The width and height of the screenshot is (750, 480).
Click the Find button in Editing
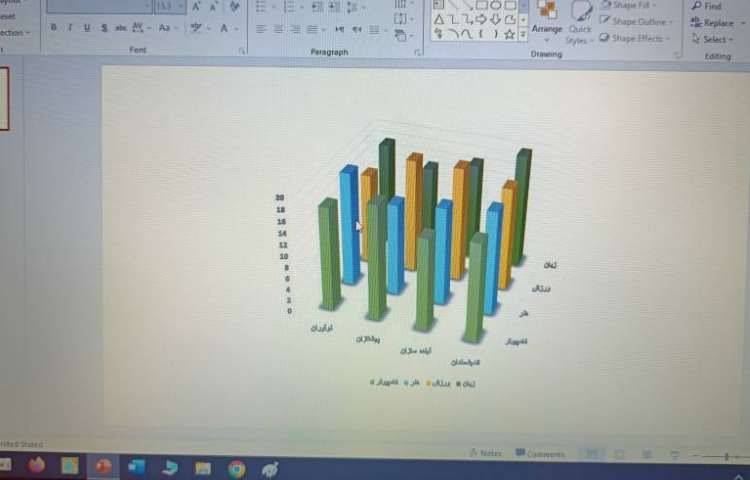(706, 6)
